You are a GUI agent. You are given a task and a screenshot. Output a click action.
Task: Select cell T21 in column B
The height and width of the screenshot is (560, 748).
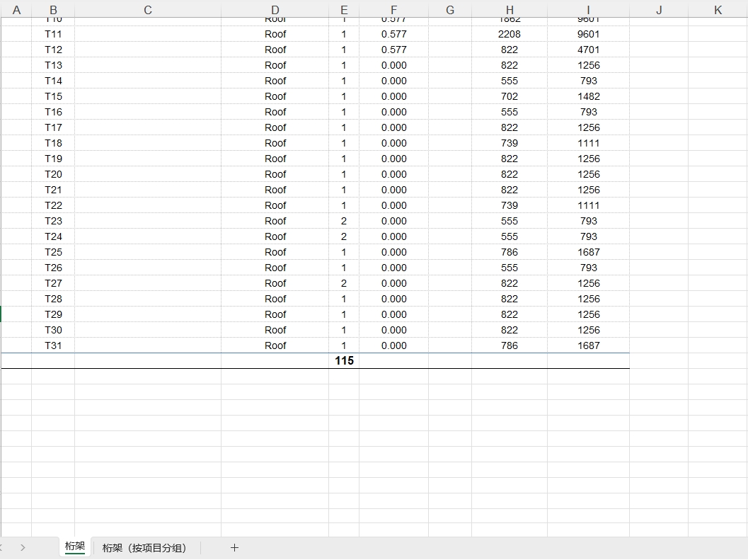[x=53, y=190]
